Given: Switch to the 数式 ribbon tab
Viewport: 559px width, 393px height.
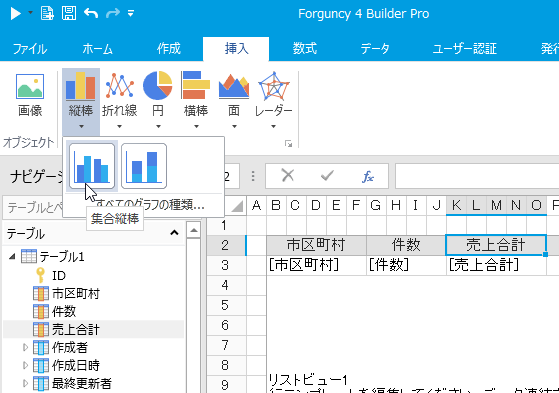Looking at the screenshot, I should click(x=305, y=49).
